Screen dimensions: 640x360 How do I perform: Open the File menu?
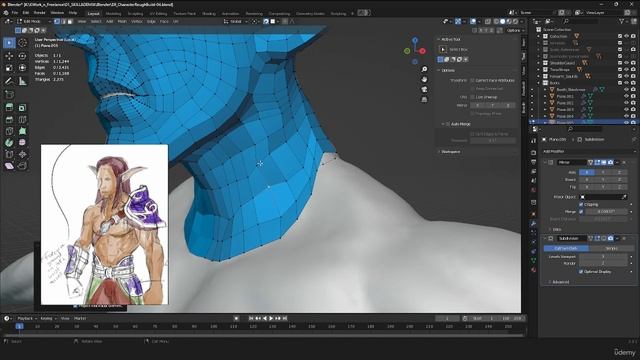[x=15, y=13]
